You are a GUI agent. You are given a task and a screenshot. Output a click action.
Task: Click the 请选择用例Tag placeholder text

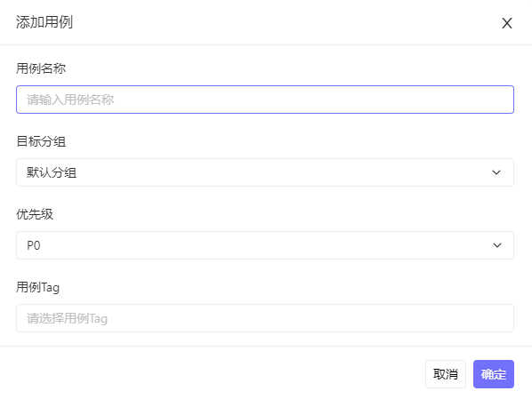coord(68,318)
